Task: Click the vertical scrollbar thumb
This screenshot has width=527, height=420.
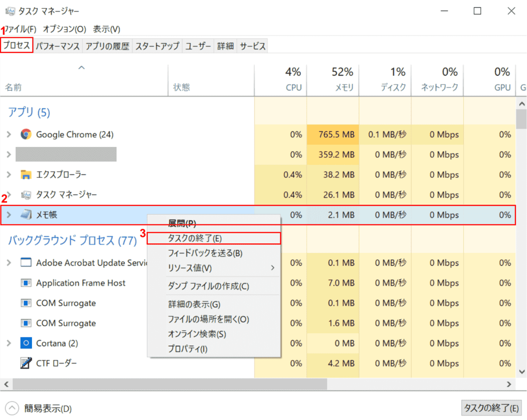Action: tap(522, 119)
